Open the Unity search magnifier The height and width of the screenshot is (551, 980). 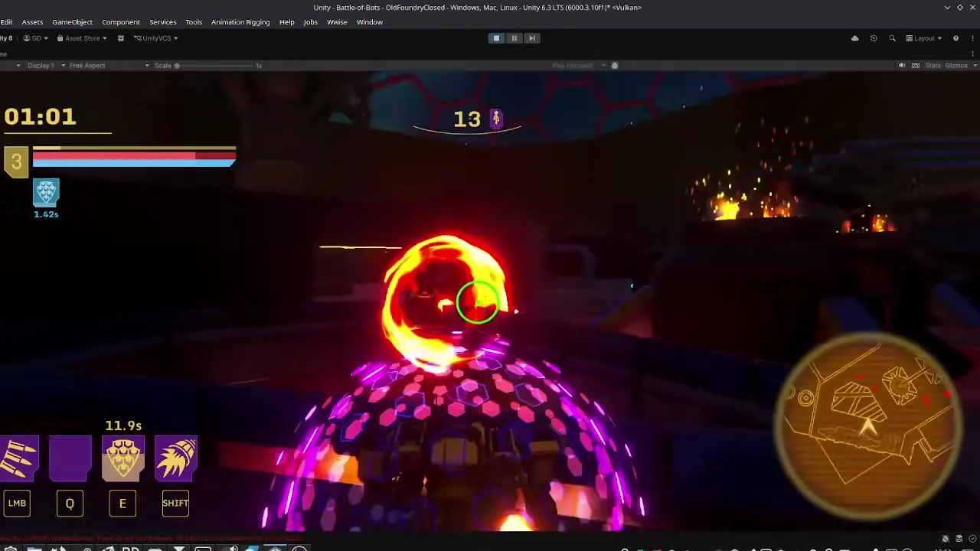892,38
